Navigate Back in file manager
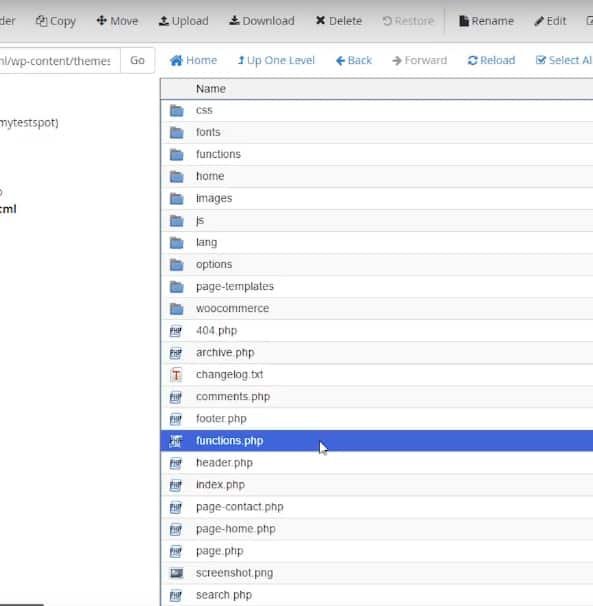The image size is (593, 606). coord(354,60)
